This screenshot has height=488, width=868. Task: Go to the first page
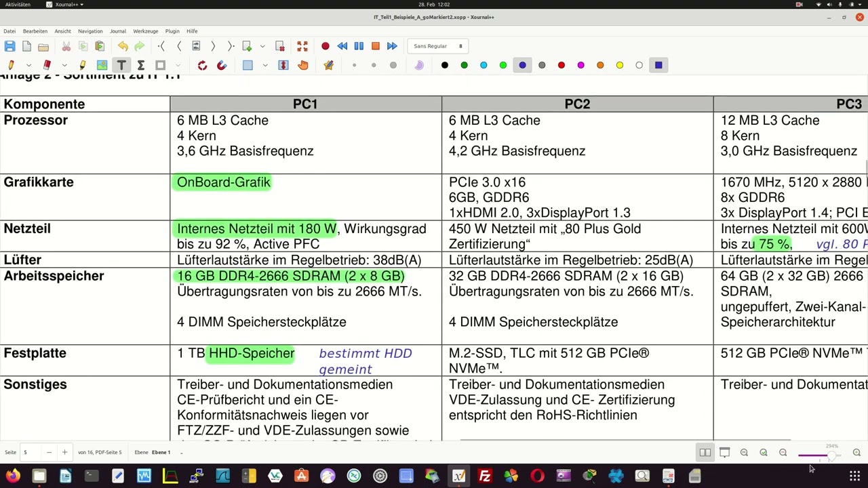[x=162, y=46]
